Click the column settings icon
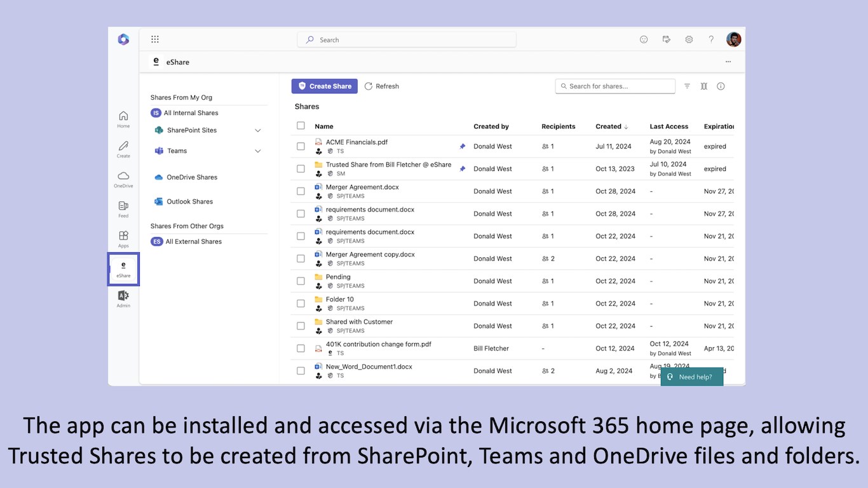868x488 pixels. click(704, 86)
